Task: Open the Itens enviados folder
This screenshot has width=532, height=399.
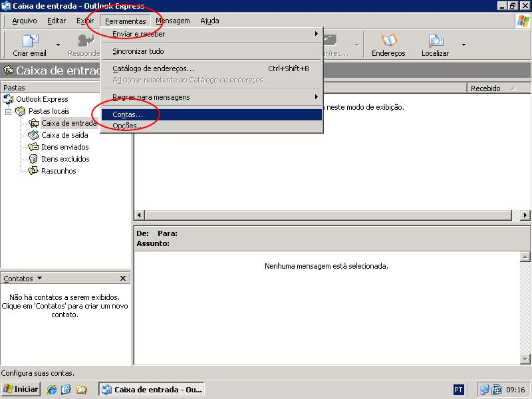Action: [65, 147]
